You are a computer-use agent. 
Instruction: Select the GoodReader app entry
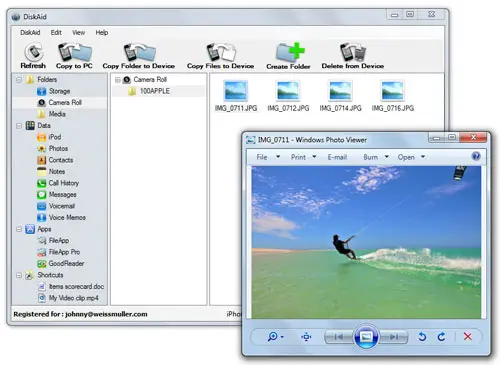coord(61,263)
